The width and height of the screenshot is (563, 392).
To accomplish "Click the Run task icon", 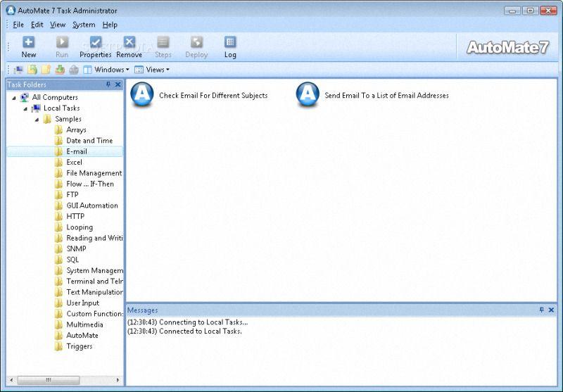I will point(62,42).
